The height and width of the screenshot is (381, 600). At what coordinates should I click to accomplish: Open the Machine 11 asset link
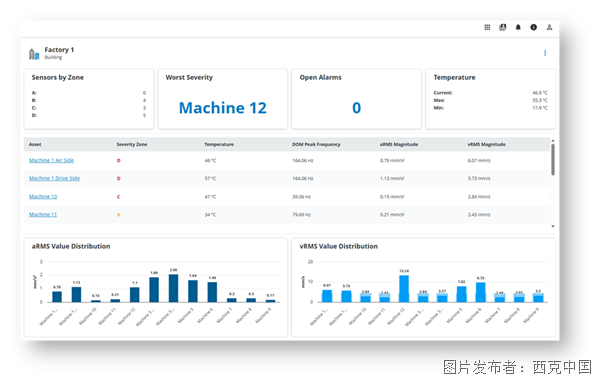(43, 214)
